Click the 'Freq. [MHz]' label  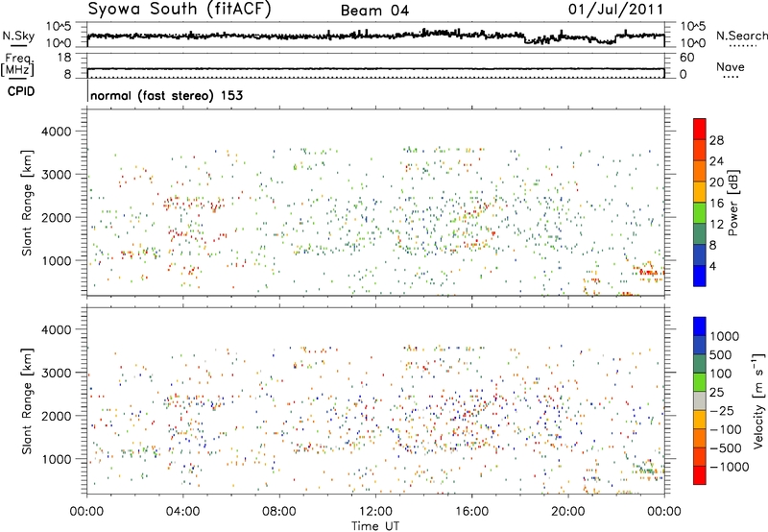(x=18, y=64)
